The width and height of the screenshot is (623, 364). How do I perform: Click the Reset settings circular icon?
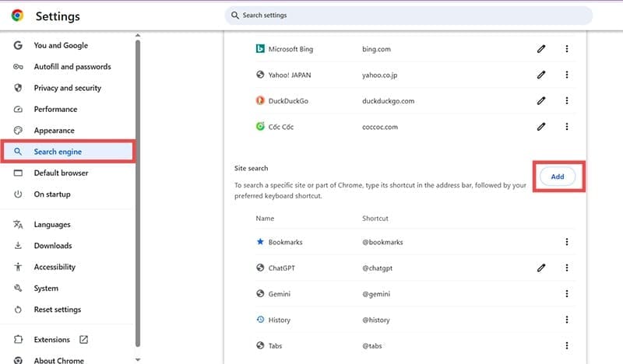(x=18, y=310)
